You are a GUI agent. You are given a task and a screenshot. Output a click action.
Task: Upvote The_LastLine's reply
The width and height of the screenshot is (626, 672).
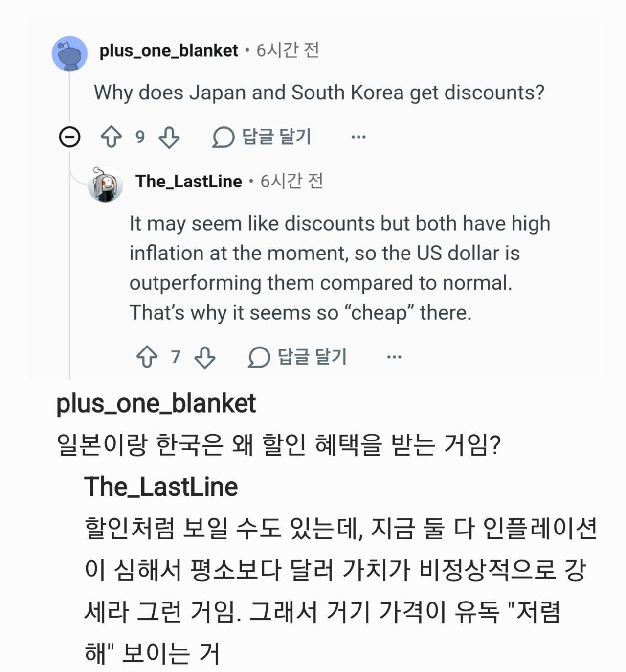[147, 357]
